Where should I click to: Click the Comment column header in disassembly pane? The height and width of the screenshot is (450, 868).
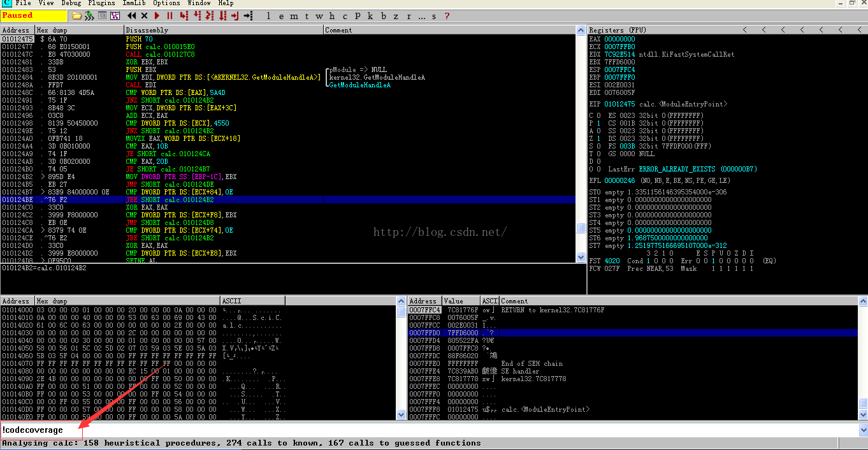[449, 30]
